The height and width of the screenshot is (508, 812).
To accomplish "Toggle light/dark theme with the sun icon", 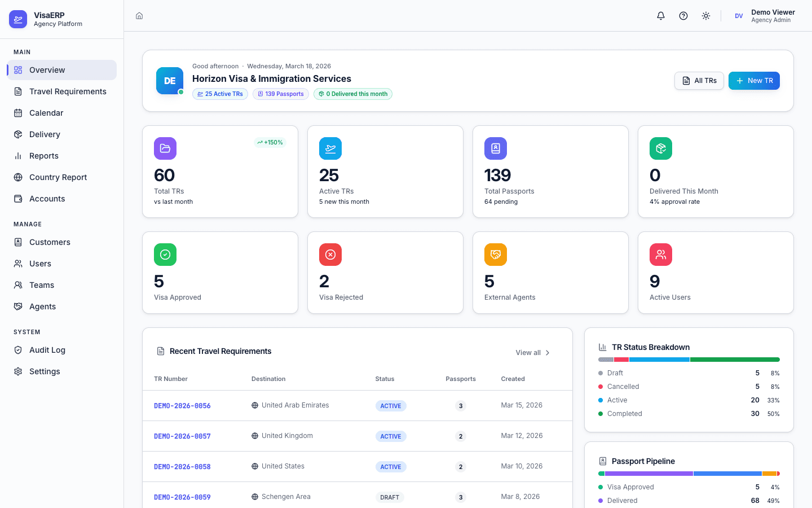I will (705, 16).
